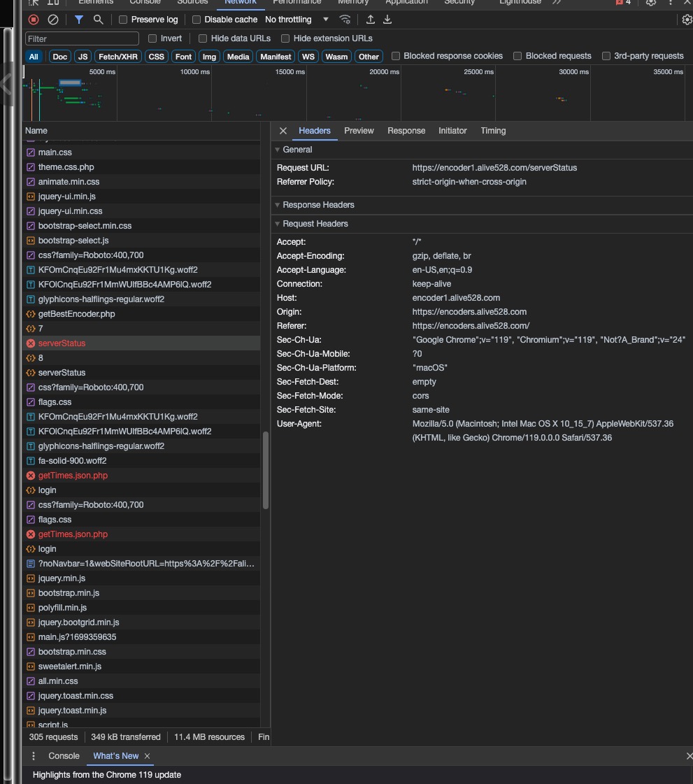
Task: Open the network search magnifier
Action: [x=98, y=20]
